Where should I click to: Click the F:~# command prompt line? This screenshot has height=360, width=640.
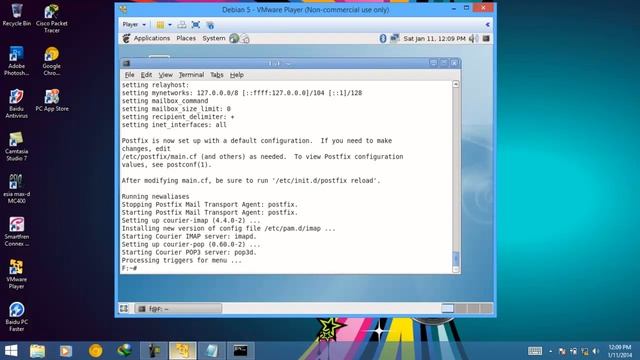129,268
